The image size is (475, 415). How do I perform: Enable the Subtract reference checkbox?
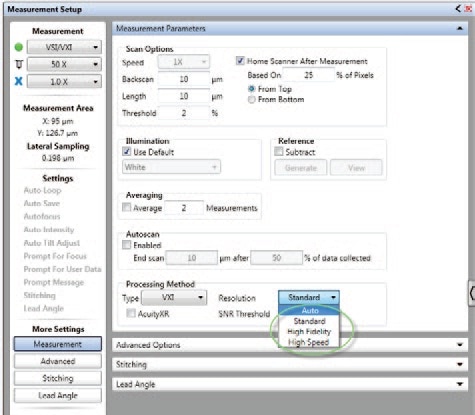point(278,152)
